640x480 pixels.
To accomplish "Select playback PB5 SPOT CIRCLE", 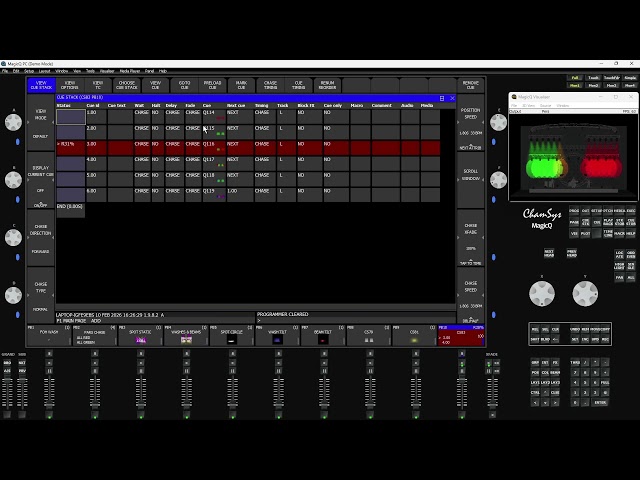I will pyautogui.click(x=231, y=336).
